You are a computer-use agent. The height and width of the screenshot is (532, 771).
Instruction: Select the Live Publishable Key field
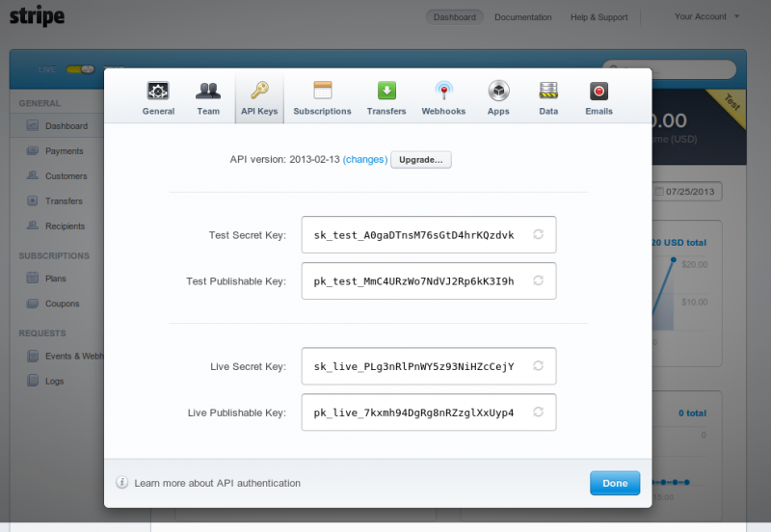click(429, 412)
